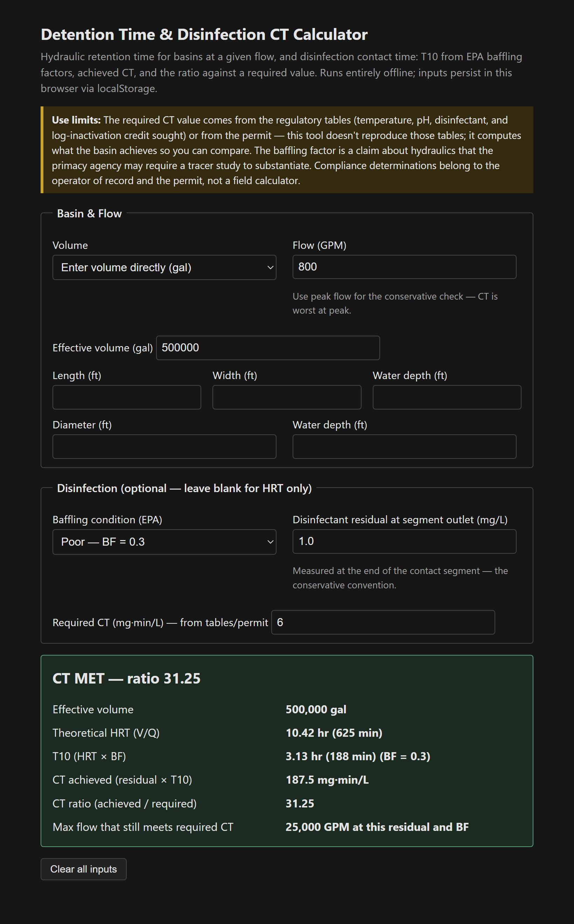This screenshot has height=924, width=574.
Task: Click the Required CT input field
Action: [x=383, y=622]
